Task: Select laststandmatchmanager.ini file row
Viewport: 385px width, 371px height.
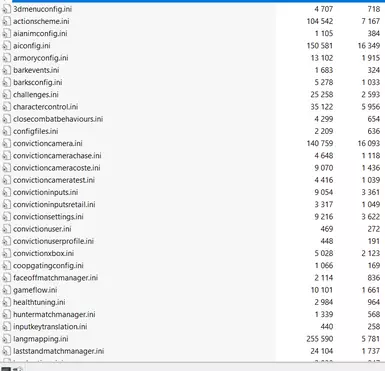Action: (192, 351)
